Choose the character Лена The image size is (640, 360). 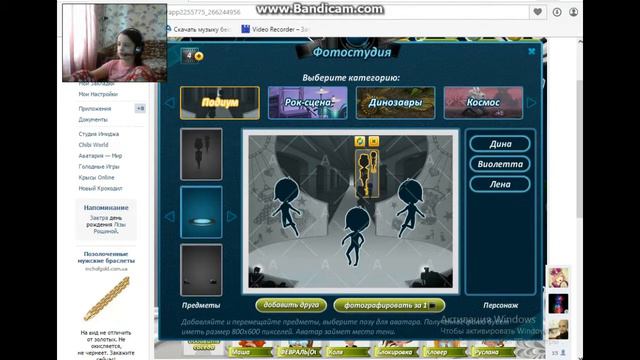pyautogui.click(x=500, y=184)
